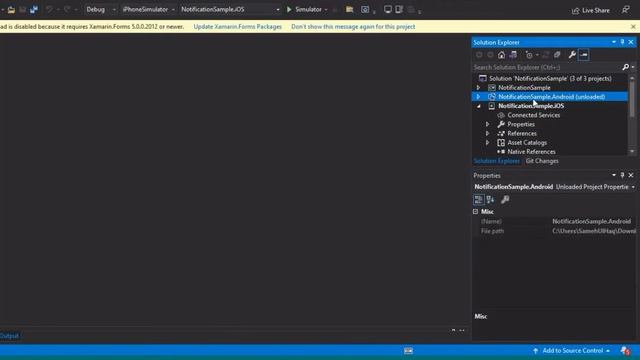Collapse the Misc category in Properties

[x=476, y=212]
